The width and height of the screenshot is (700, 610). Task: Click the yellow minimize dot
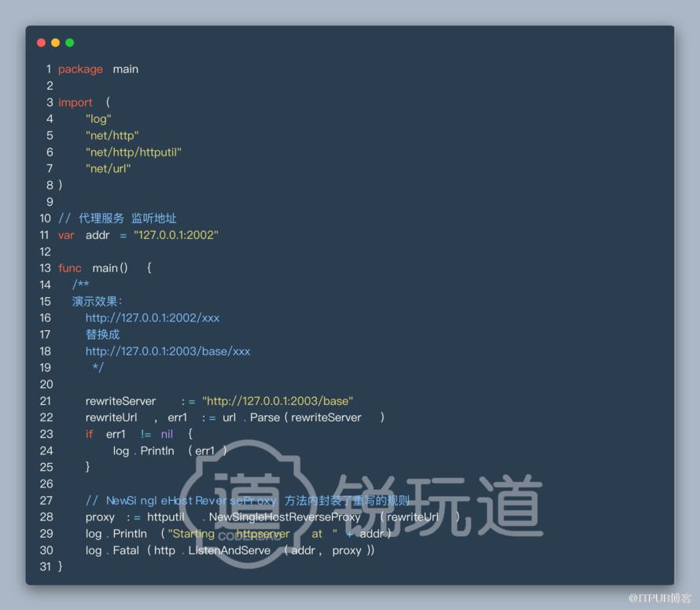point(55,42)
